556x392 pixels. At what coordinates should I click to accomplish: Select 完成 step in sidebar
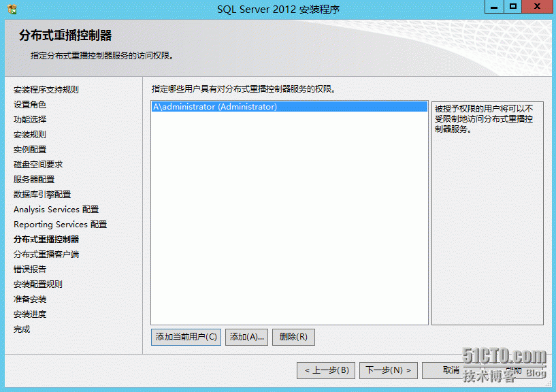(x=22, y=329)
